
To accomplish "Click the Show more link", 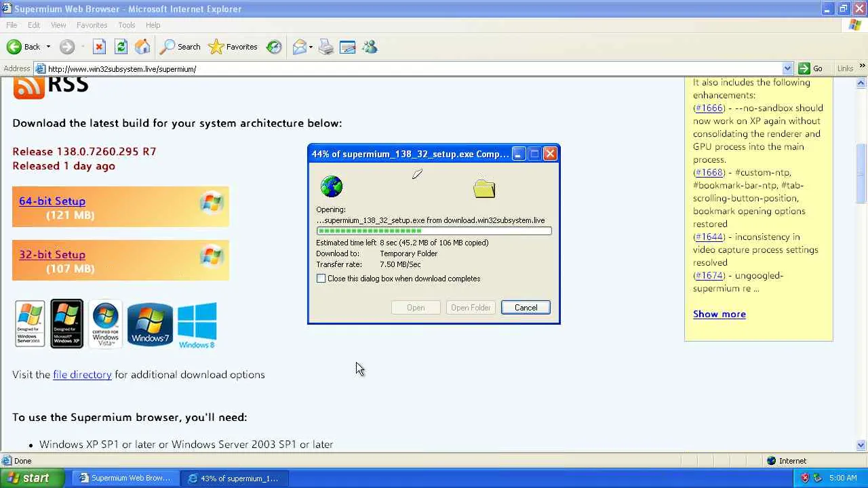I will click(x=719, y=314).
